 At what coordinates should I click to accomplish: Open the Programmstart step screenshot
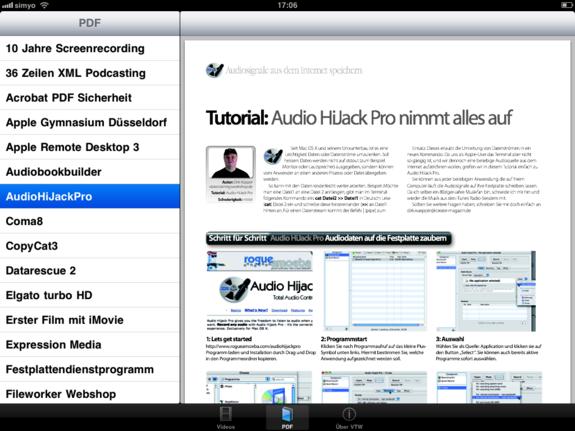click(374, 291)
